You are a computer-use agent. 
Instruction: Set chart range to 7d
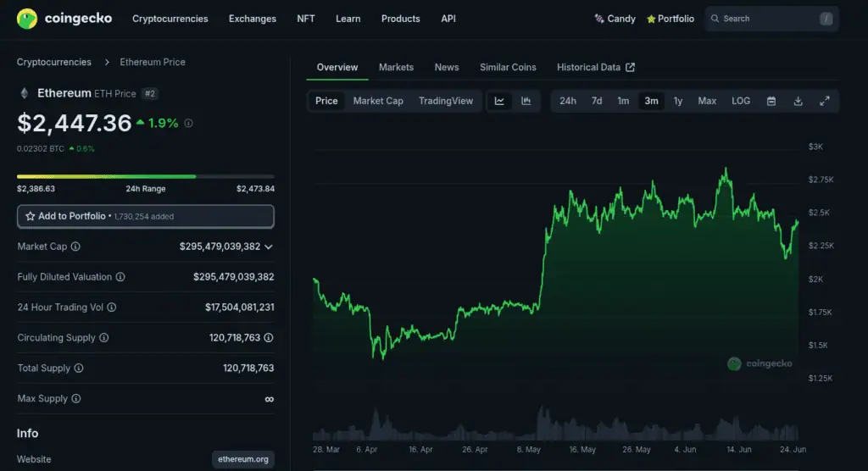[596, 101]
